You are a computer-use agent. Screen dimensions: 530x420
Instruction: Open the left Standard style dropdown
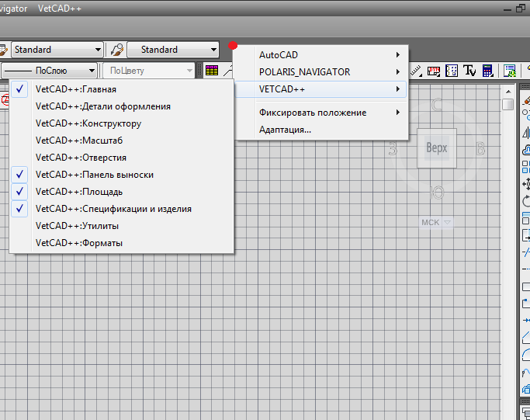[x=57, y=50]
